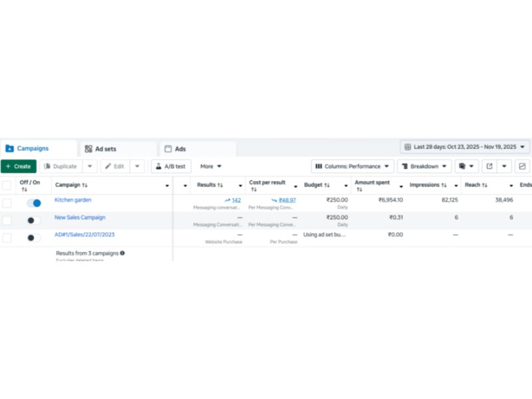532x399 pixels.
Task: Check the select-all checkbox in table header
Action: coord(7,185)
